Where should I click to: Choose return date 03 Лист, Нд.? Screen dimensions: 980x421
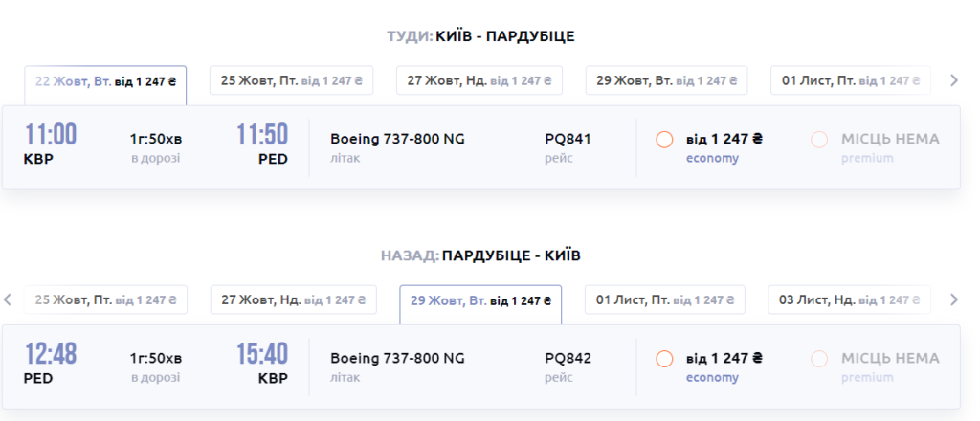click(848, 299)
